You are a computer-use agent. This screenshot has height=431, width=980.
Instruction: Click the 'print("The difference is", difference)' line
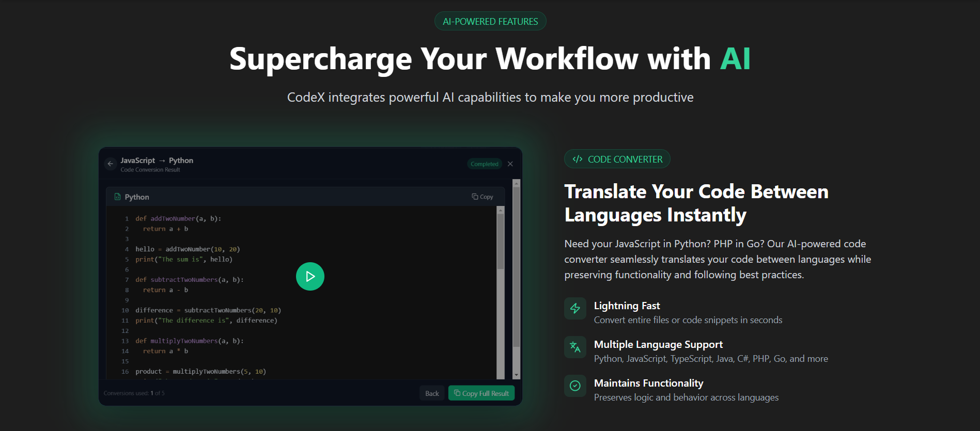tap(206, 321)
